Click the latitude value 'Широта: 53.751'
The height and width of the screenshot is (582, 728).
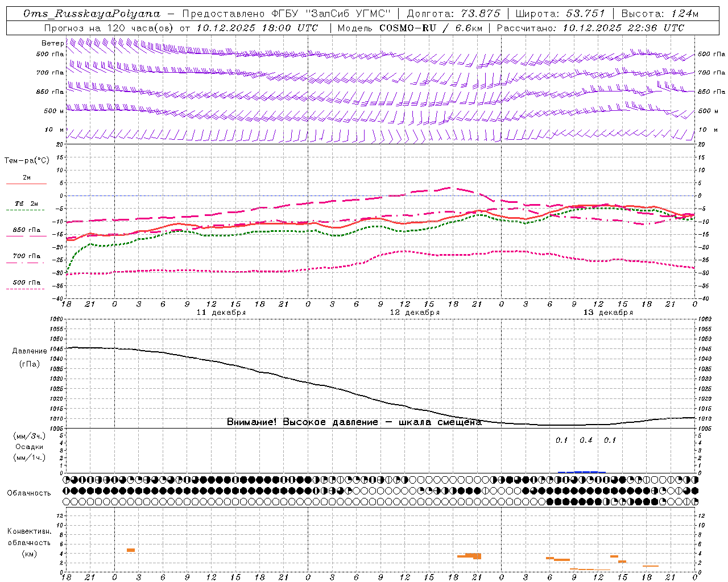coord(560,14)
